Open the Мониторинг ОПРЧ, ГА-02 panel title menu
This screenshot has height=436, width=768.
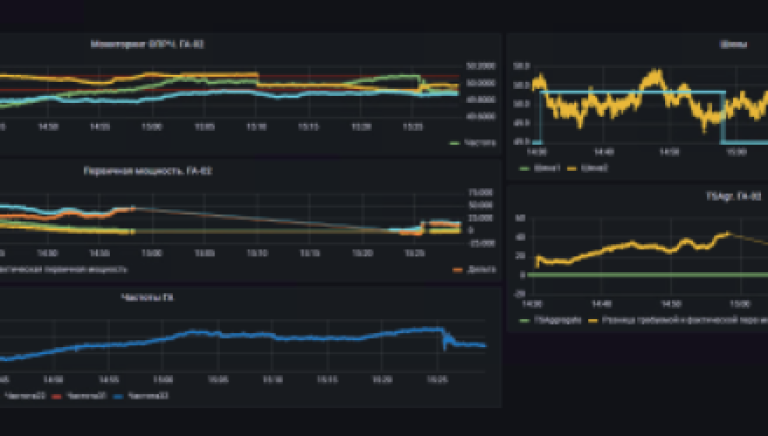pyautogui.click(x=153, y=44)
